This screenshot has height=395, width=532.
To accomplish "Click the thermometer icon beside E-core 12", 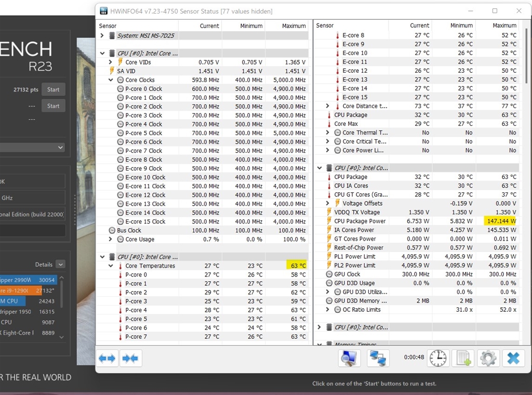I will [x=337, y=71].
